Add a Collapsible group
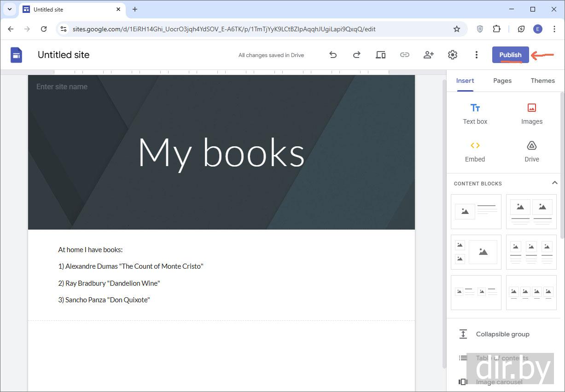565x392 pixels. (x=502, y=334)
